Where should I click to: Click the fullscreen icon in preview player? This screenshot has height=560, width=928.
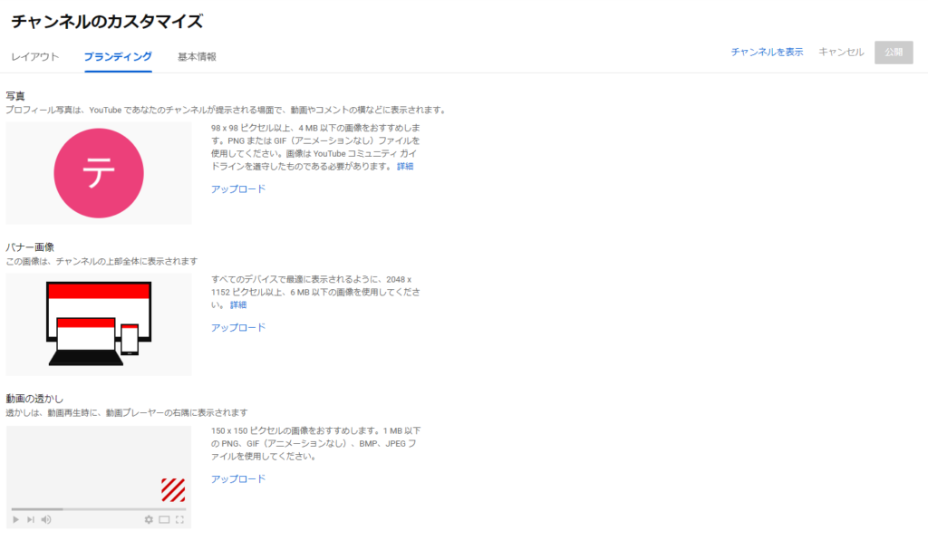click(x=179, y=519)
